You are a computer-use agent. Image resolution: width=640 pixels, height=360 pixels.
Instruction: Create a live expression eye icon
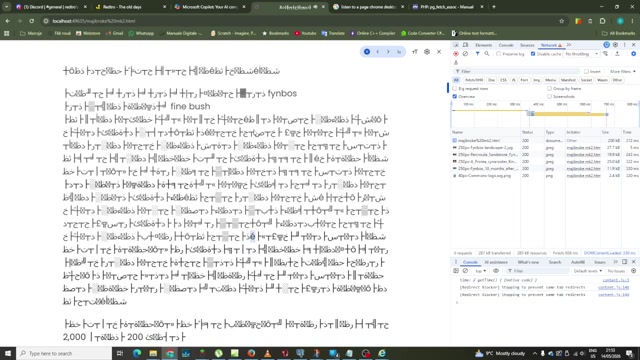click(496, 271)
